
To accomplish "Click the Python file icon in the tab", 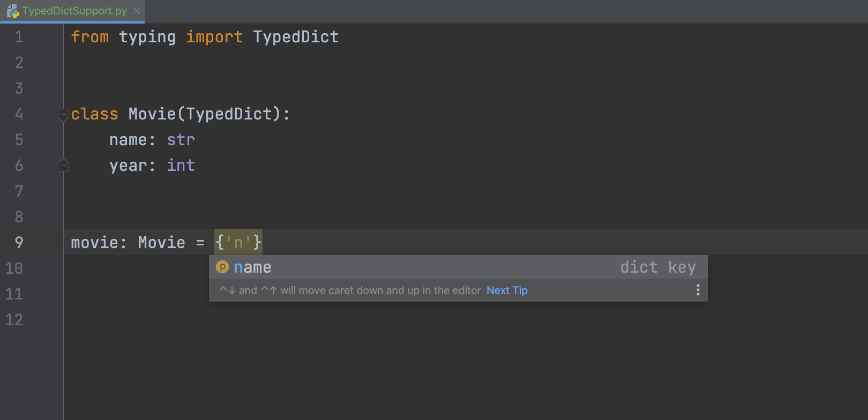I will [x=13, y=11].
